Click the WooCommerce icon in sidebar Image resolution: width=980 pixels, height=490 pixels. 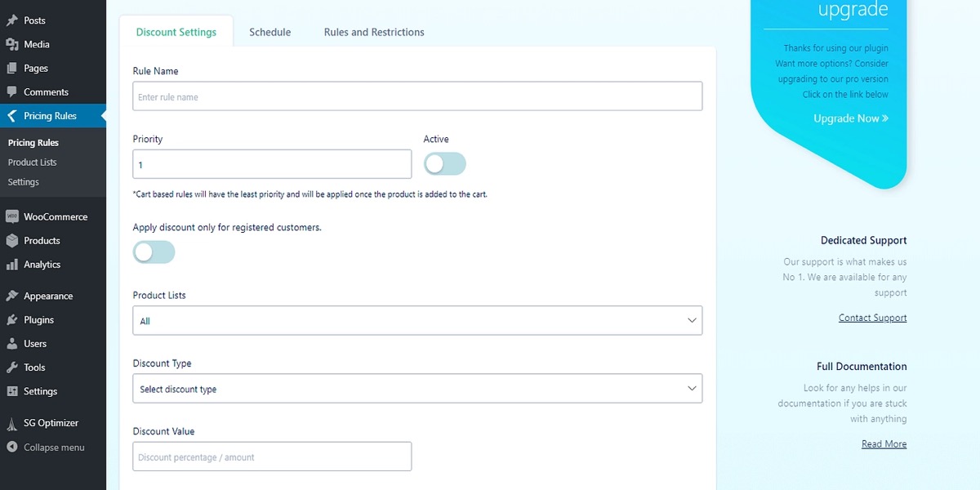coord(12,217)
